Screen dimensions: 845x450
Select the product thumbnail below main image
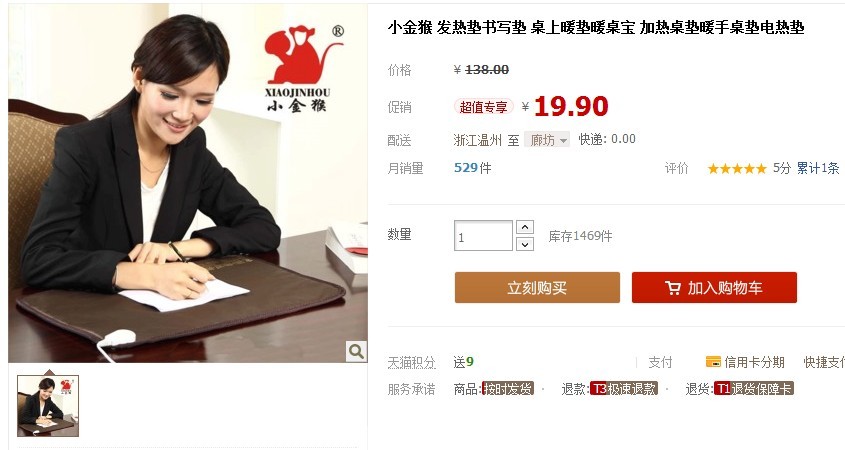(48, 405)
